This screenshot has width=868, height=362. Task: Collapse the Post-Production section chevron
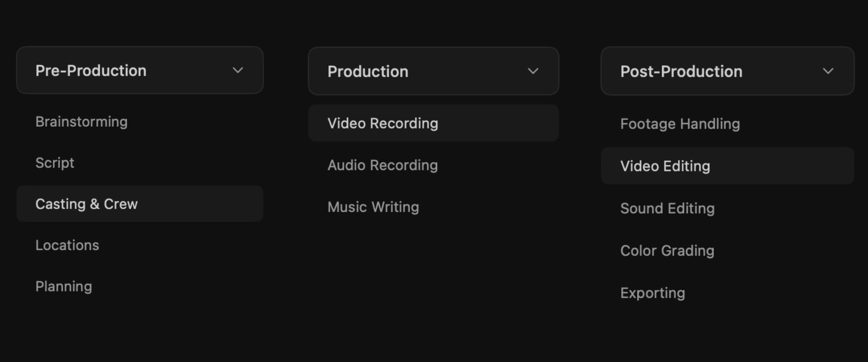(828, 71)
